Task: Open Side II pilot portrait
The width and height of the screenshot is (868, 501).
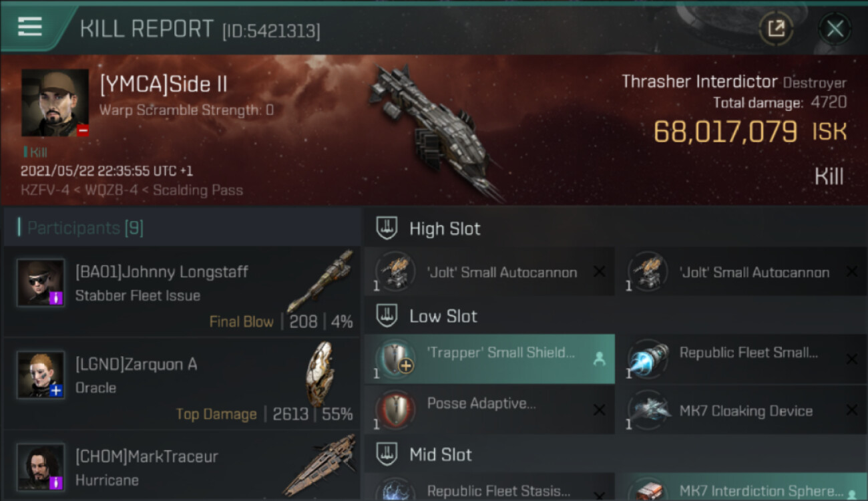Action: (55, 103)
